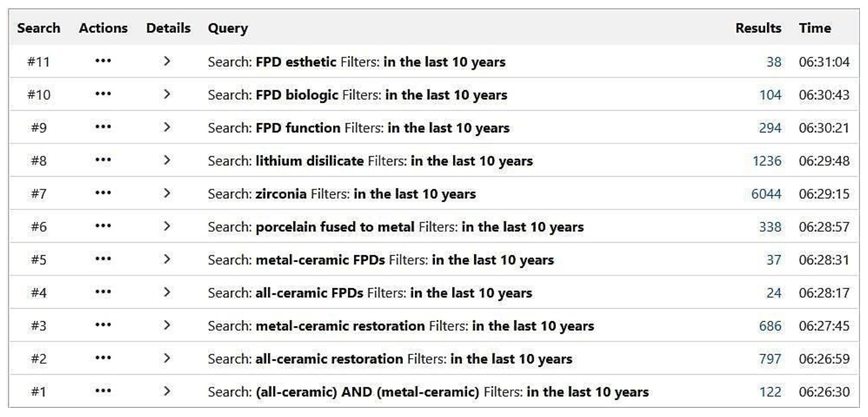Open actions menu for FPD function search
Image resolution: width=868 pixels, height=417 pixels.
pos(103,127)
